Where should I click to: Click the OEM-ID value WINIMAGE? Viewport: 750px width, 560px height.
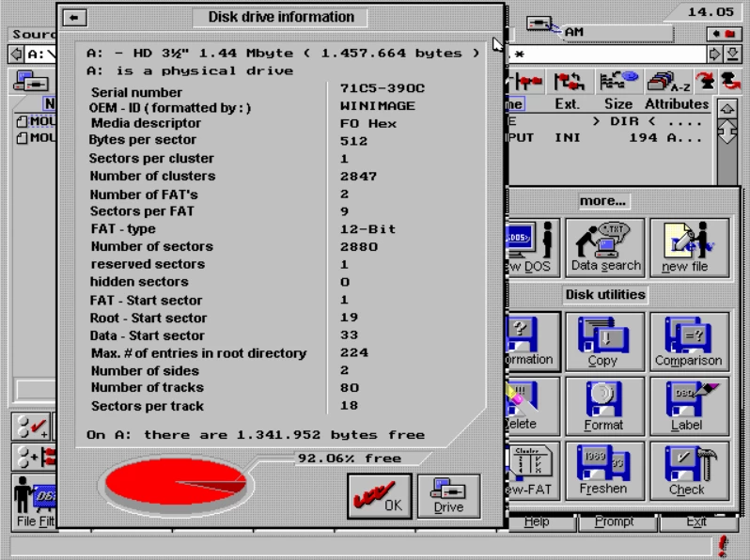[x=378, y=105]
